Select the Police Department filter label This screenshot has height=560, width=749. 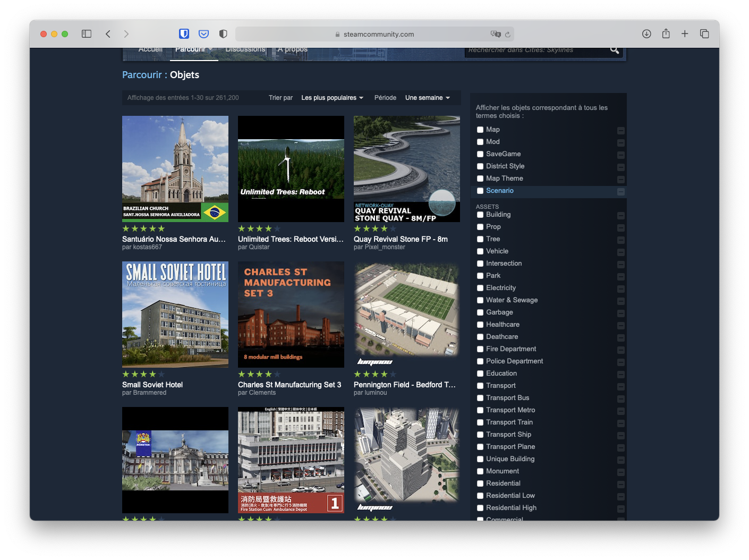[514, 361]
